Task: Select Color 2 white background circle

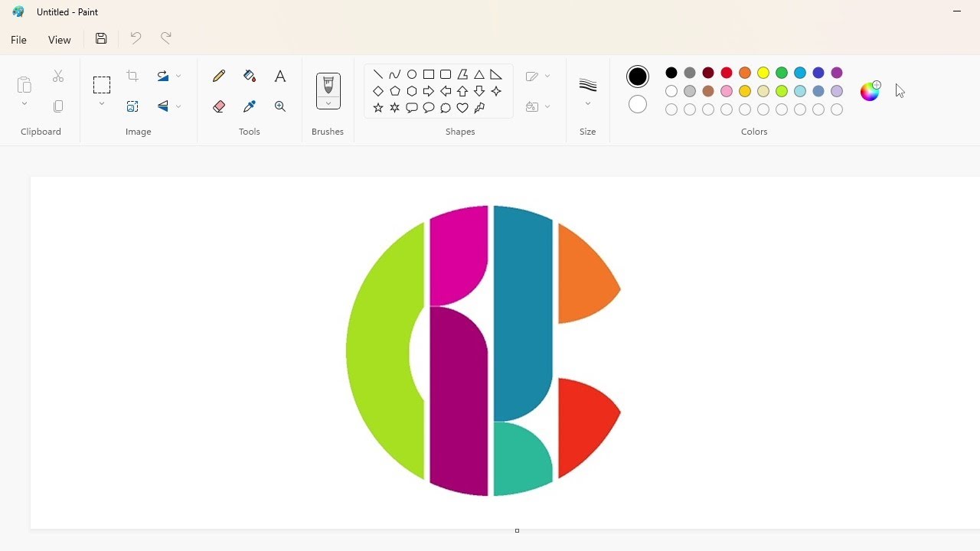Action: [x=638, y=105]
